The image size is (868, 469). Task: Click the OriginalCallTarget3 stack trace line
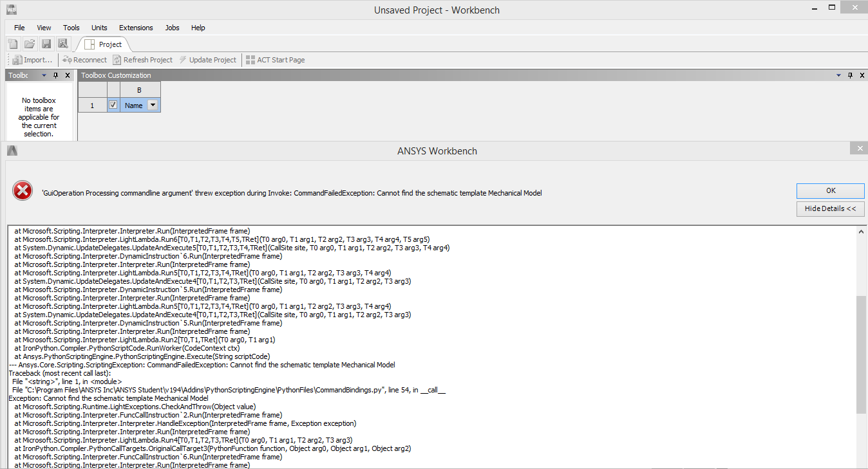(x=212, y=448)
